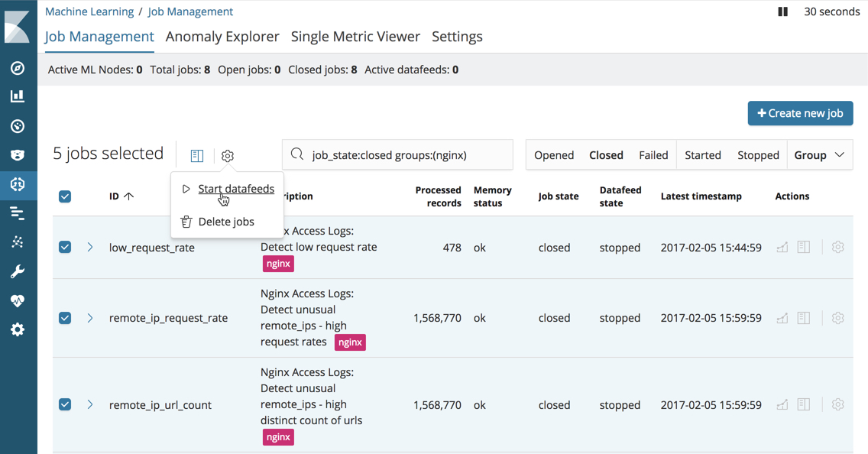Open the Monitoring app from the sidebar

[17, 300]
